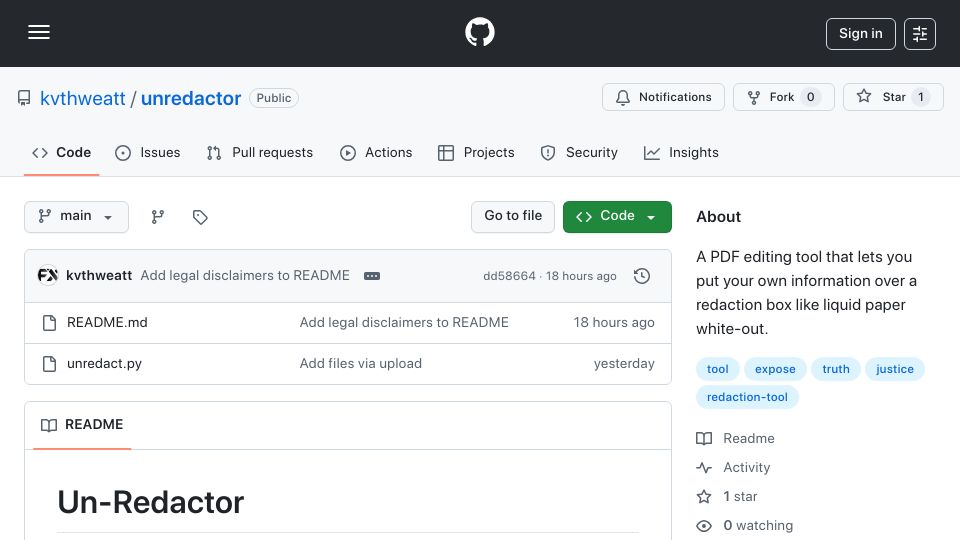Screen dimensions: 960x540
Task: Click the Un-Redactor README heading
Action: tap(151, 503)
